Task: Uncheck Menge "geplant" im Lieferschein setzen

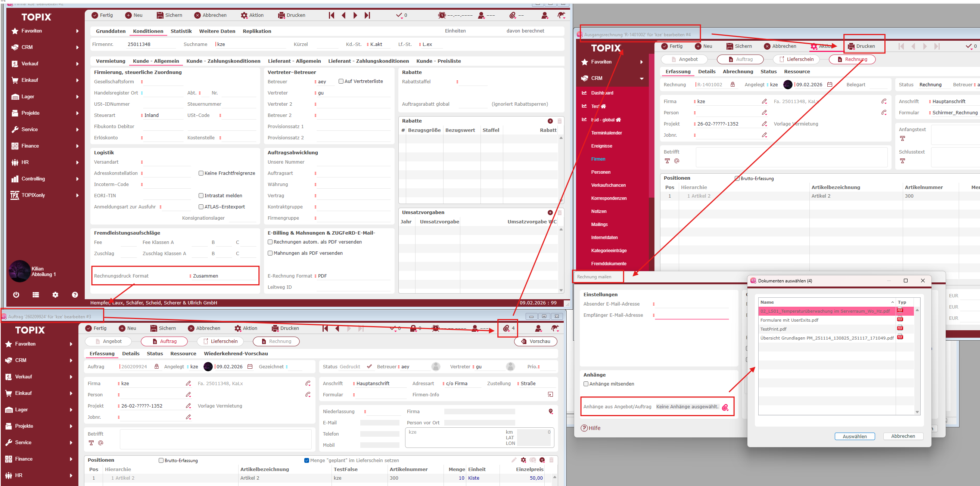Action: point(307,461)
